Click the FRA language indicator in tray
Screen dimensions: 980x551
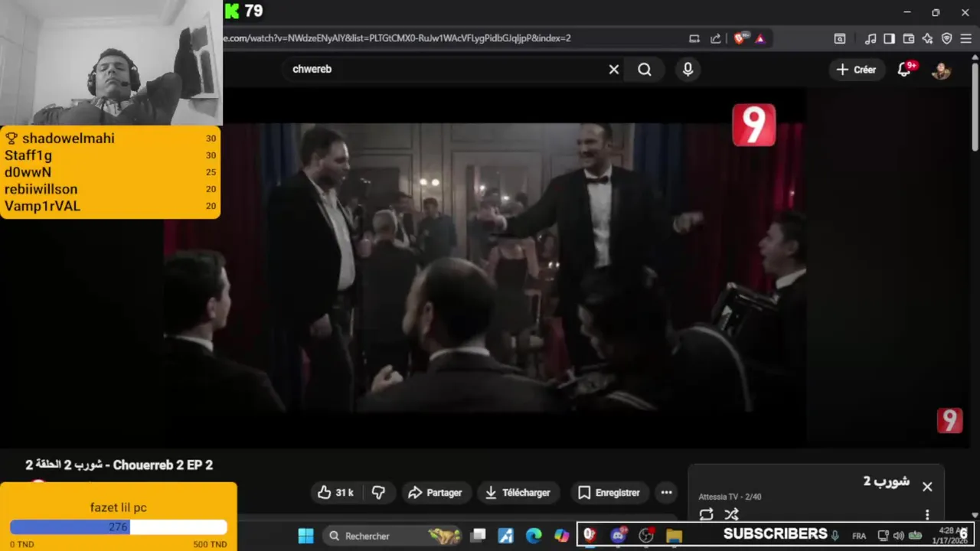859,536
